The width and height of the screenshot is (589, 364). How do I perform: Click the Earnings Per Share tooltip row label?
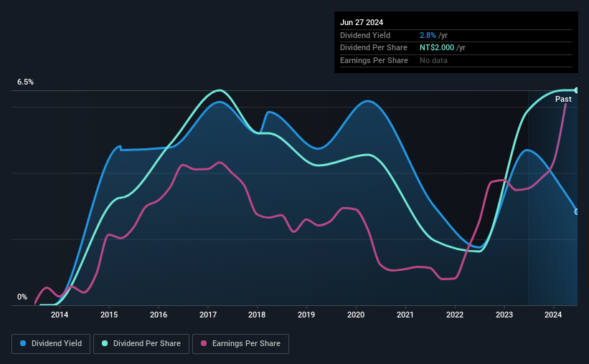tap(374, 60)
